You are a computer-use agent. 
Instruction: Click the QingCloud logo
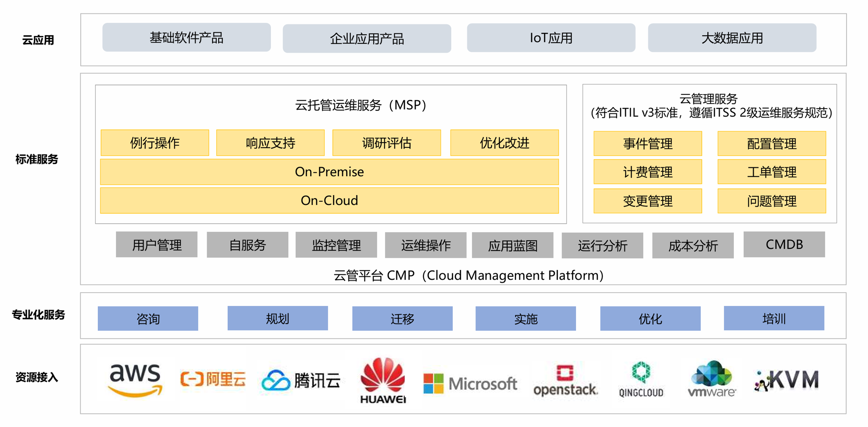641,379
